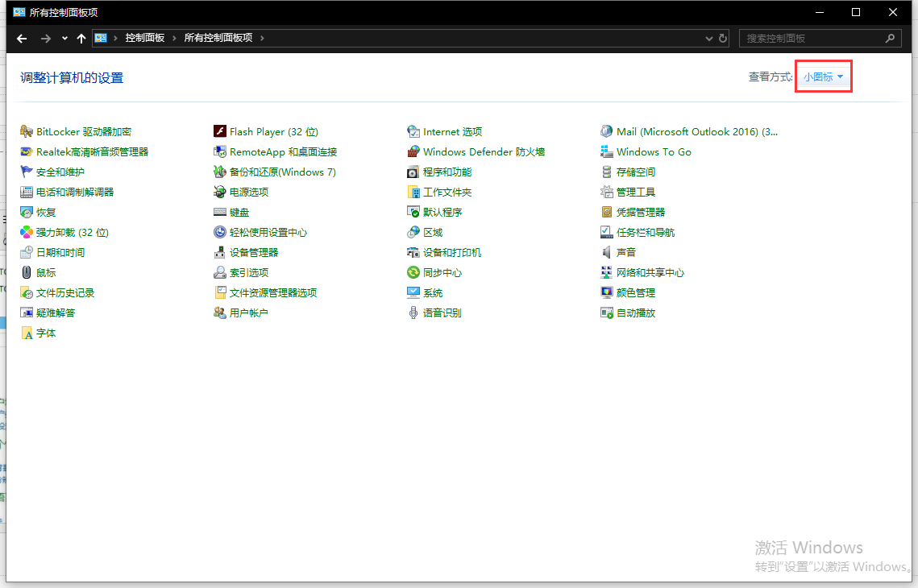Screen dimensions: 918x588
Task: Open the address bar history dropdown arrow
Action: [x=708, y=38]
